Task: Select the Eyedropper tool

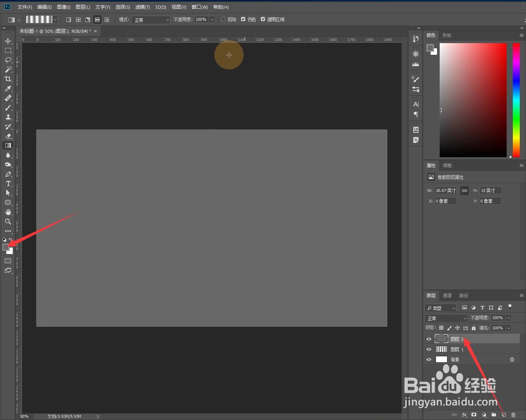Action: (x=8, y=88)
